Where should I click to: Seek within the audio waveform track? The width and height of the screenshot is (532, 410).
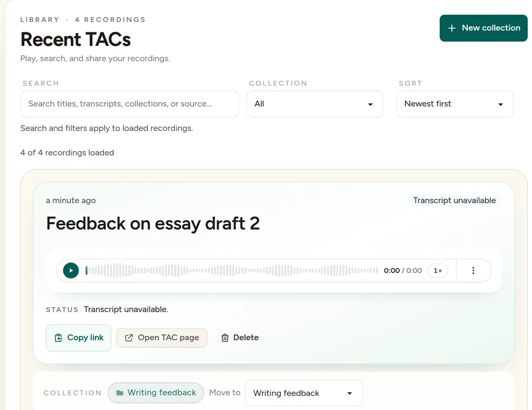click(231, 270)
